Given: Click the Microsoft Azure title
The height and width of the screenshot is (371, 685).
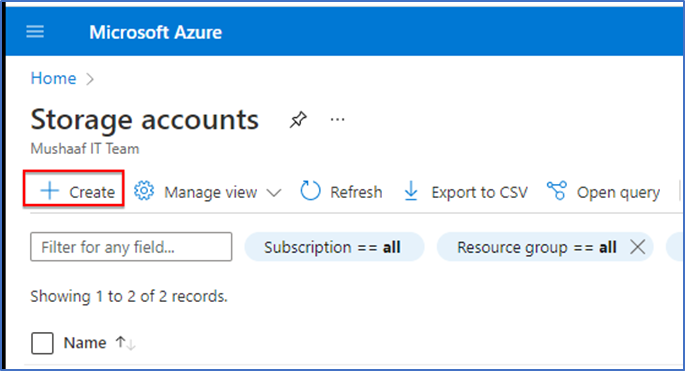Looking at the screenshot, I should [156, 32].
